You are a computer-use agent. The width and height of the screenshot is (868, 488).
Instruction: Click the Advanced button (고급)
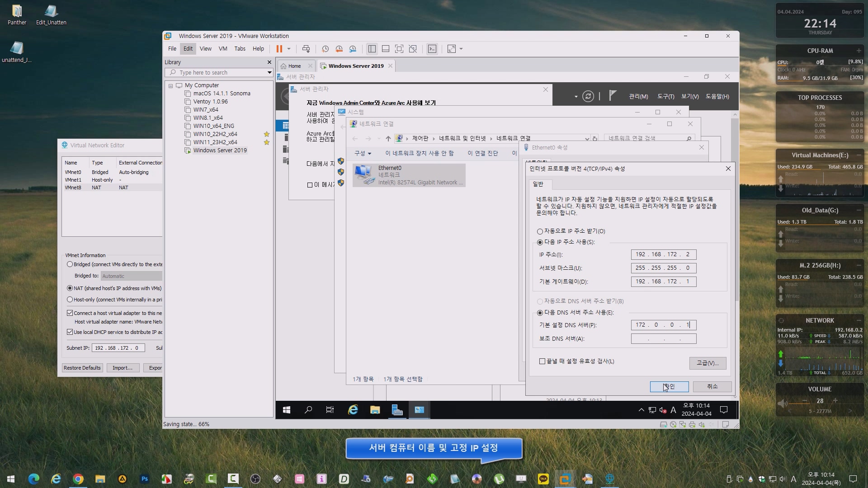pyautogui.click(x=708, y=363)
